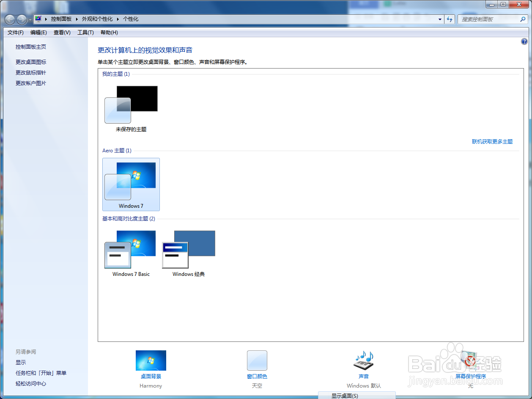Click the search magnifier icon

[x=523, y=19]
